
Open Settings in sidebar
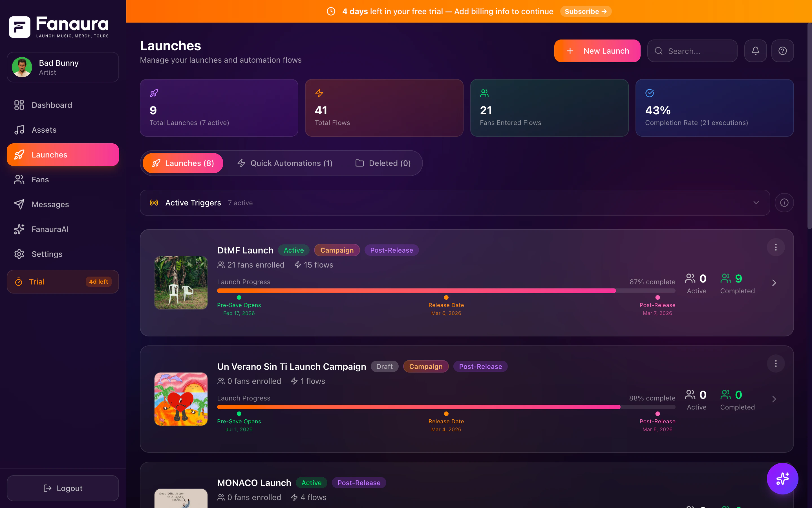(63, 254)
